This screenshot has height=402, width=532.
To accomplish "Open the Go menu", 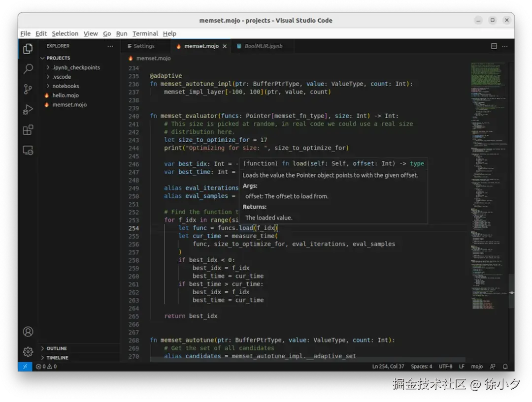I will pyautogui.click(x=107, y=33).
